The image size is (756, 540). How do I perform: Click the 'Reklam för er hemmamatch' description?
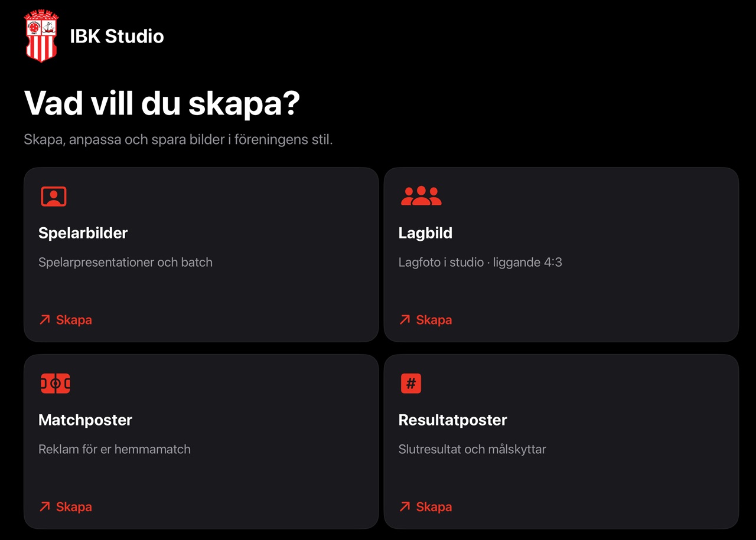point(115,449)
